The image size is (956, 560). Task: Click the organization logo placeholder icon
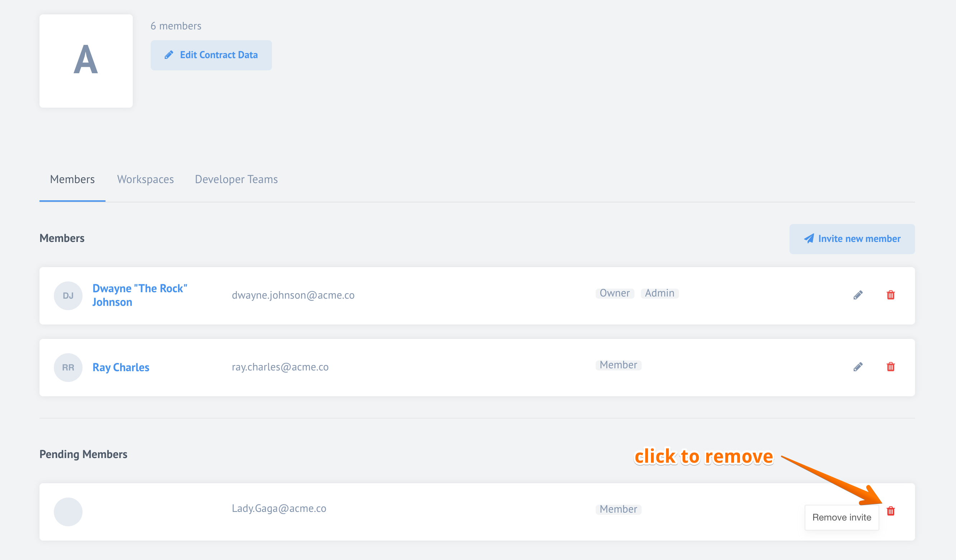[x=86, y=61]
